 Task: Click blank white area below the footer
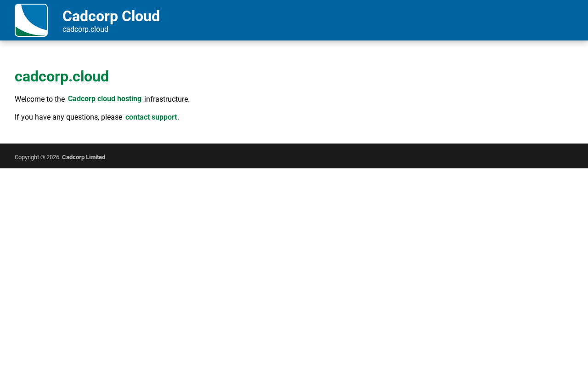click(294, 267)
